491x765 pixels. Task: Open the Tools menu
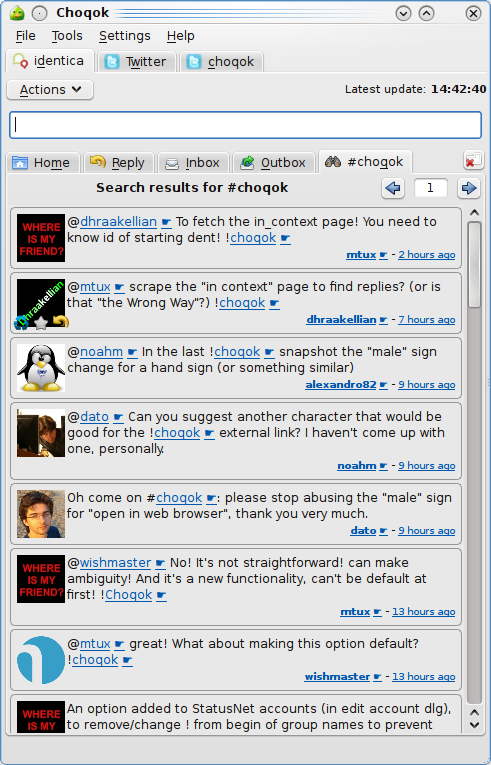tap(67, 36)
